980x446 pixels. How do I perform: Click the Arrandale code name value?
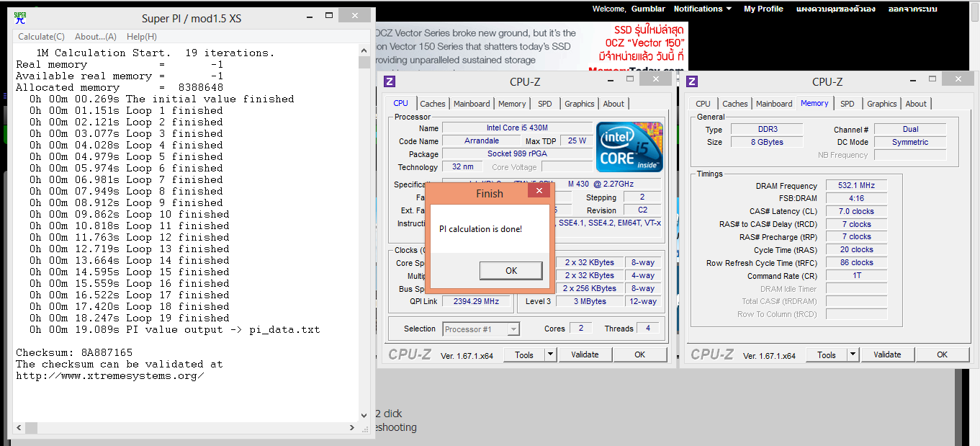tap(482, 141)
